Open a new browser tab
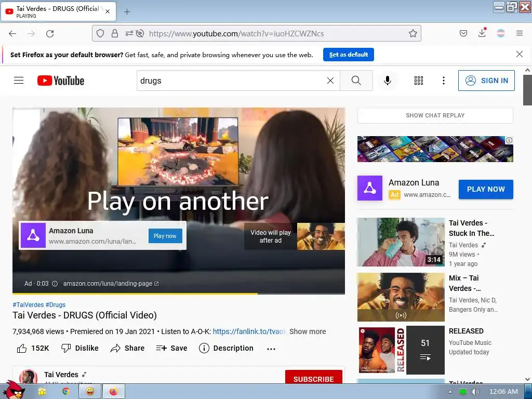 (x=127, y=12)
